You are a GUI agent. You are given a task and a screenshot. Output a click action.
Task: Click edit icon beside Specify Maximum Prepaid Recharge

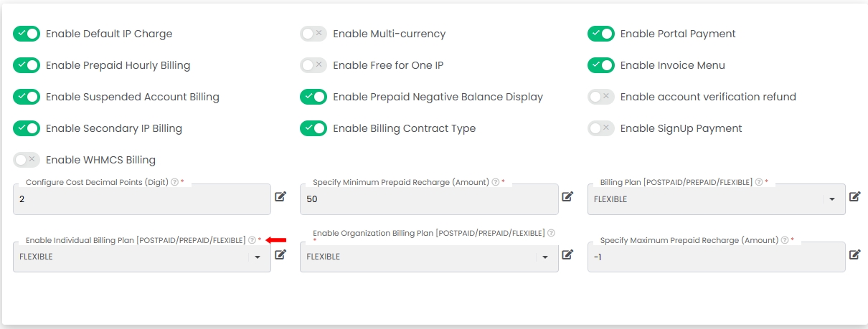pos(854,254)
